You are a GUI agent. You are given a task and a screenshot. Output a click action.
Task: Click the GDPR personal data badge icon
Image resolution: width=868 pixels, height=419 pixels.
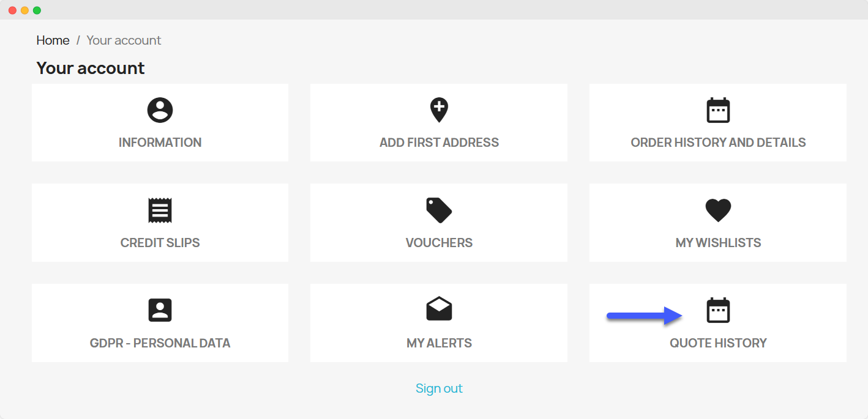(160, 310)
